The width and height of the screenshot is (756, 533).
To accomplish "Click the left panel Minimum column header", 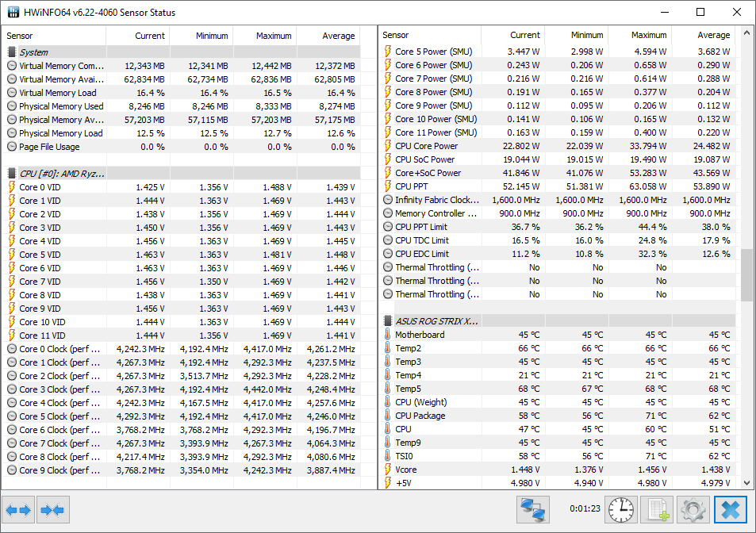I will [x=201, y=36].
